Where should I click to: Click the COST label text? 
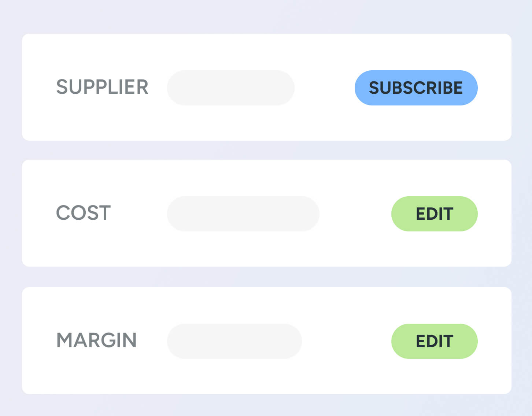(83, 213)
